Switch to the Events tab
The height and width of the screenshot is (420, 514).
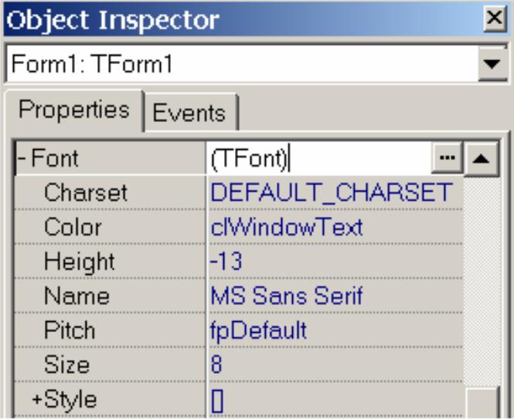(x=189, y=113)
